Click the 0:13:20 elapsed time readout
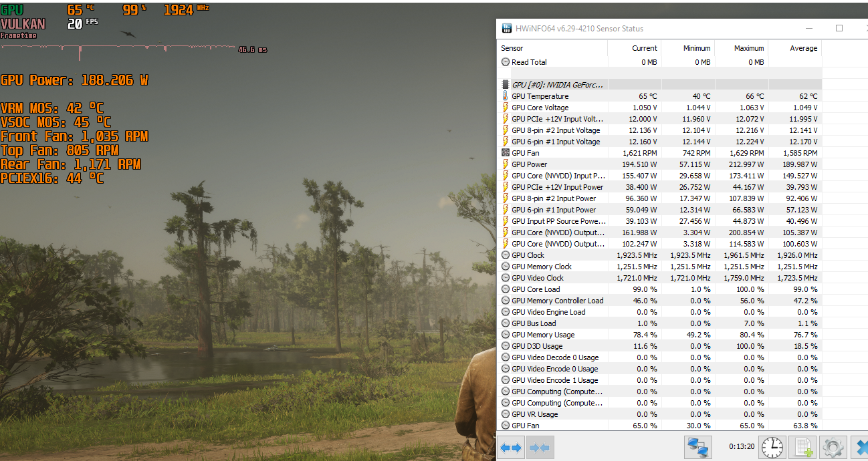The width and height of the screenshot is (868, 461). [742, 447]
